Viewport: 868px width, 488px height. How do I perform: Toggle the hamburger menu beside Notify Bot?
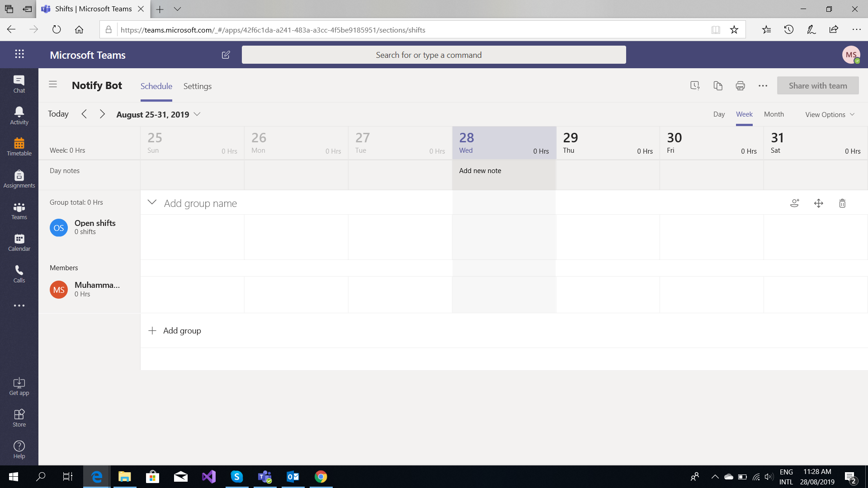coord(53,84)
